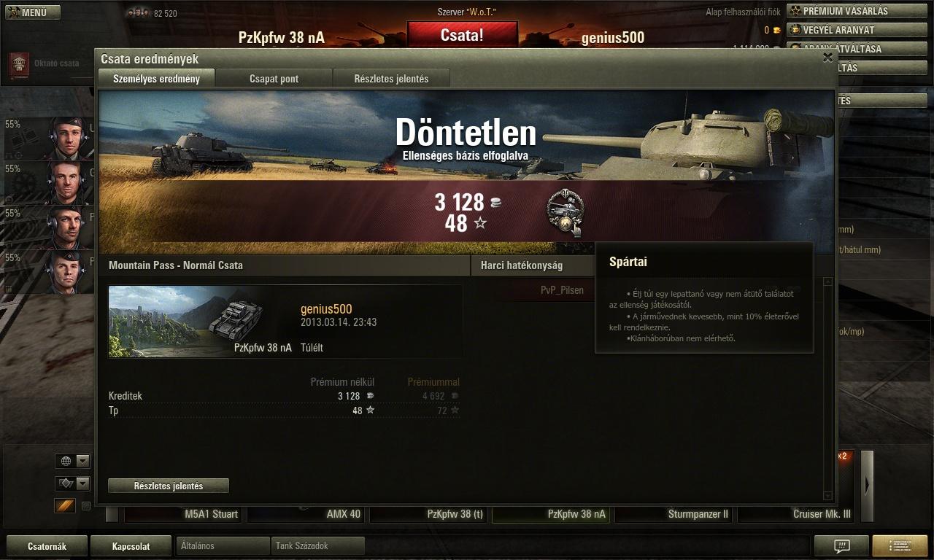Click the Oktató csata tutorial book icon

pos(17,64)
